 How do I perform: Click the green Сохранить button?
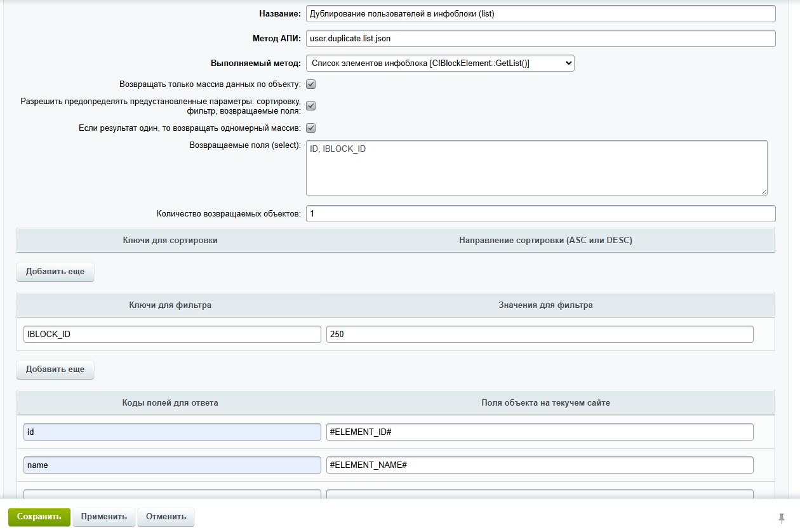click(39, 517)
